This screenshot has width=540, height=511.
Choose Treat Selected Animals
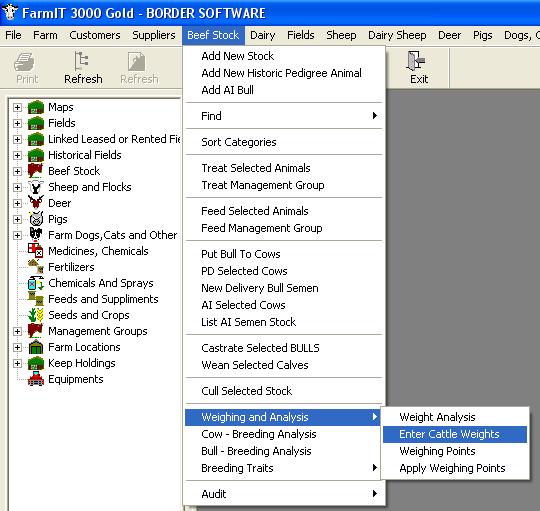point(284,168)
